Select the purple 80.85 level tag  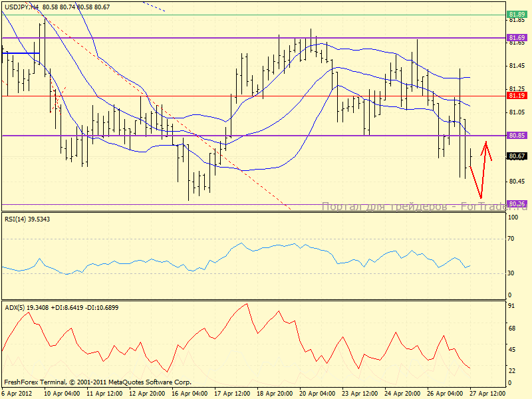[x=517, y=136]
